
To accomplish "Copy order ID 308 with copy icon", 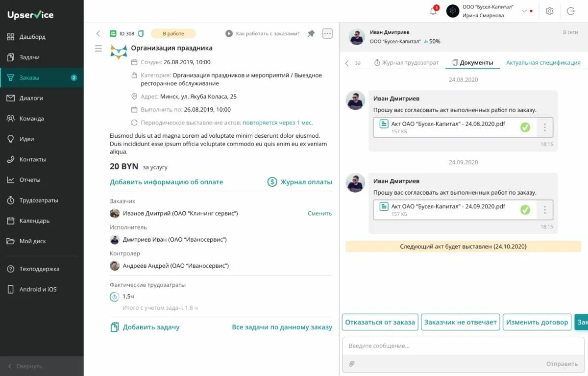I will click(141, 33).
